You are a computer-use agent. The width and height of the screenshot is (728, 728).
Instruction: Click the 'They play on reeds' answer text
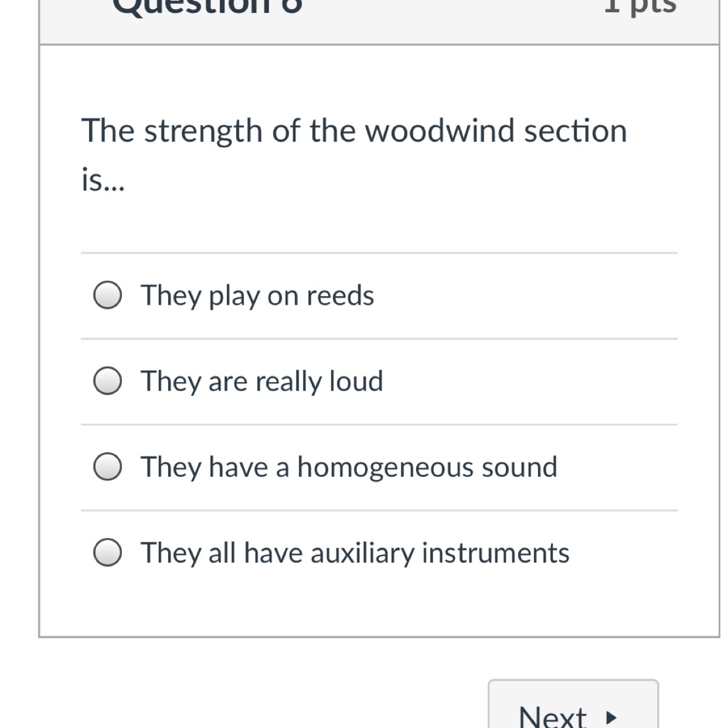(x=257, y=295)
